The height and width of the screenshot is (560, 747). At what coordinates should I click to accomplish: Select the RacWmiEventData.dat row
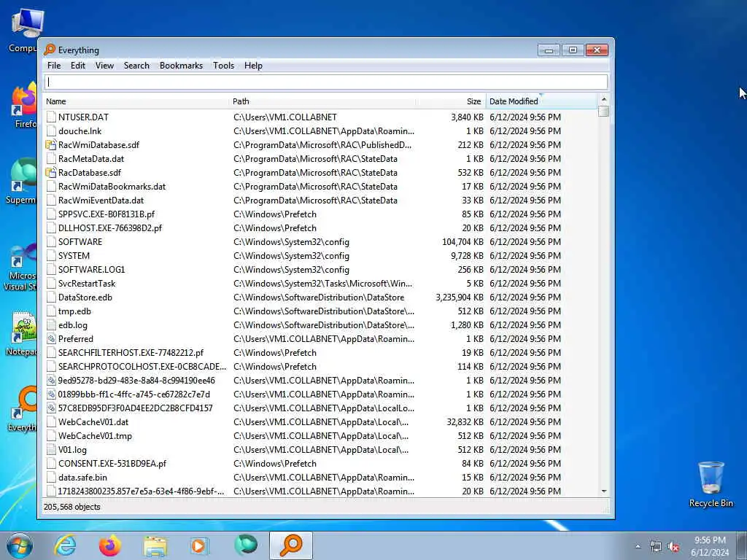pyautogui.click(x=320, y=201)
